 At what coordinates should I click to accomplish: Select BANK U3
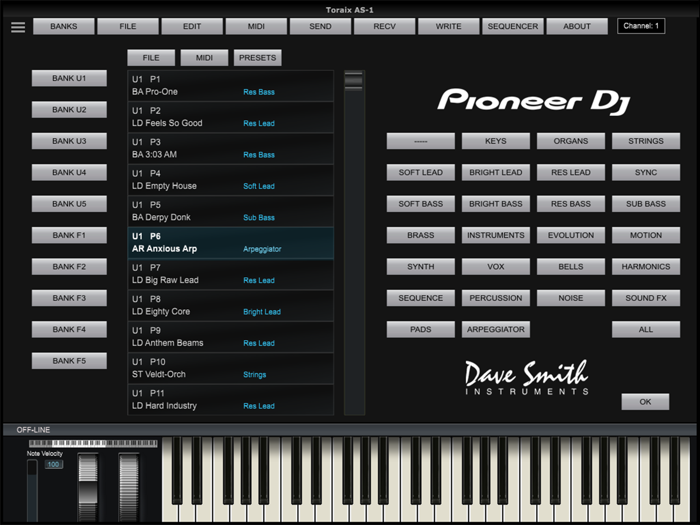[69, 141]
